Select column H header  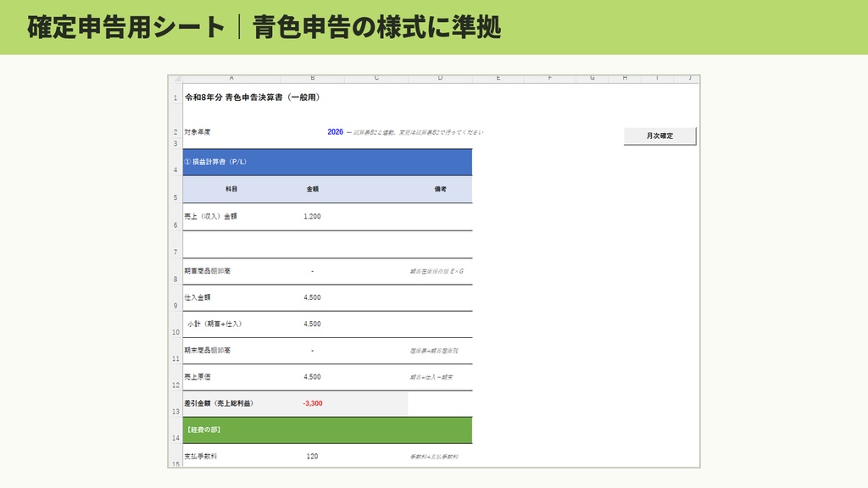pyautogui.click(x=625, y=79)
